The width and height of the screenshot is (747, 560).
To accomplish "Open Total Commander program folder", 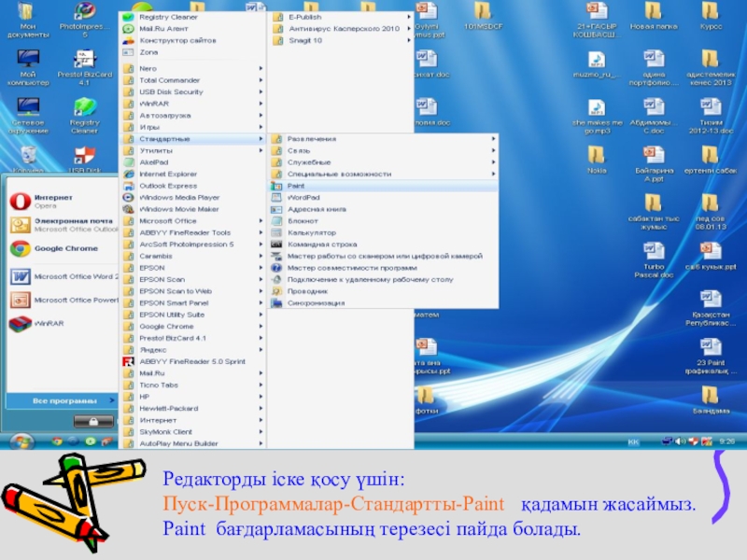I will (x=193, y=80).
